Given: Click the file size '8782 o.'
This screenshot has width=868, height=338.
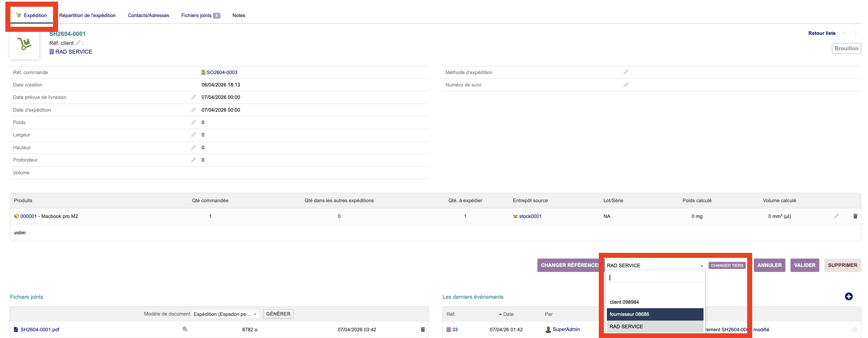Looking at the screenshot, I should coord(250,330).
